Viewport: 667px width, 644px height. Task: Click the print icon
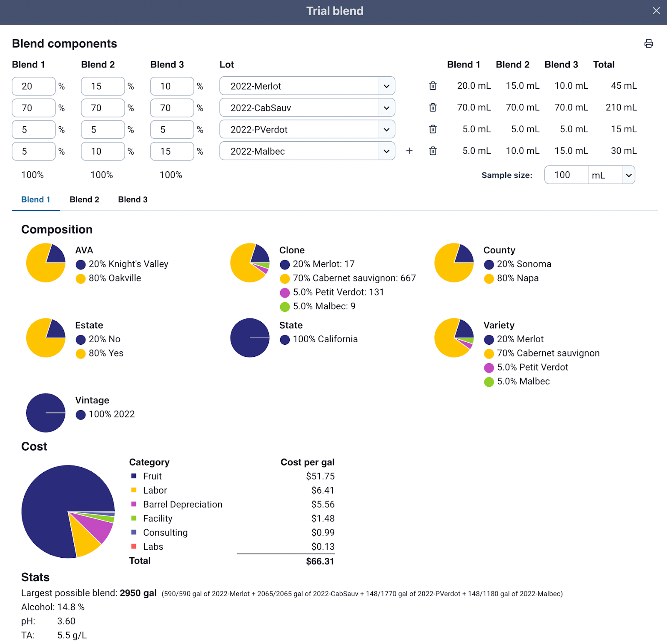[648, 44]
